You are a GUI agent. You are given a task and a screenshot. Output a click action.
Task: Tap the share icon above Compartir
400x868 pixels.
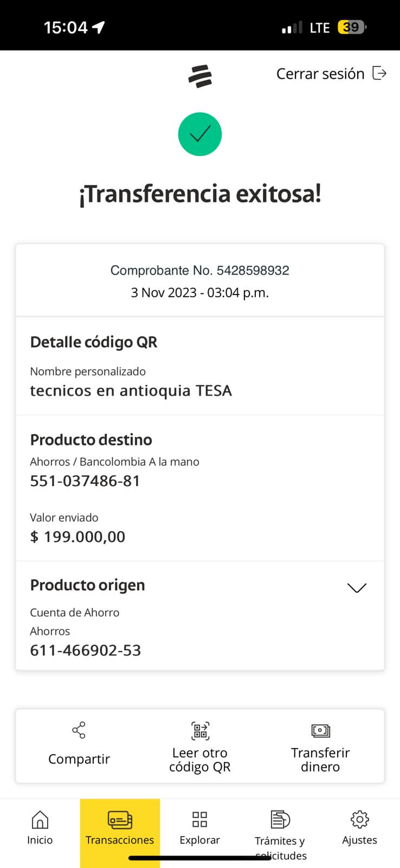[79, 730]
